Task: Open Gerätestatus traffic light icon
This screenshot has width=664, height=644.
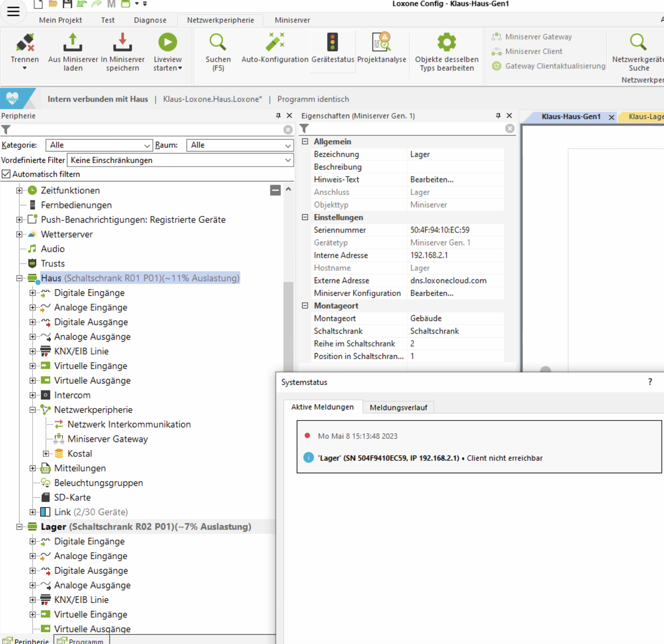Action: (x=332, y=43)
